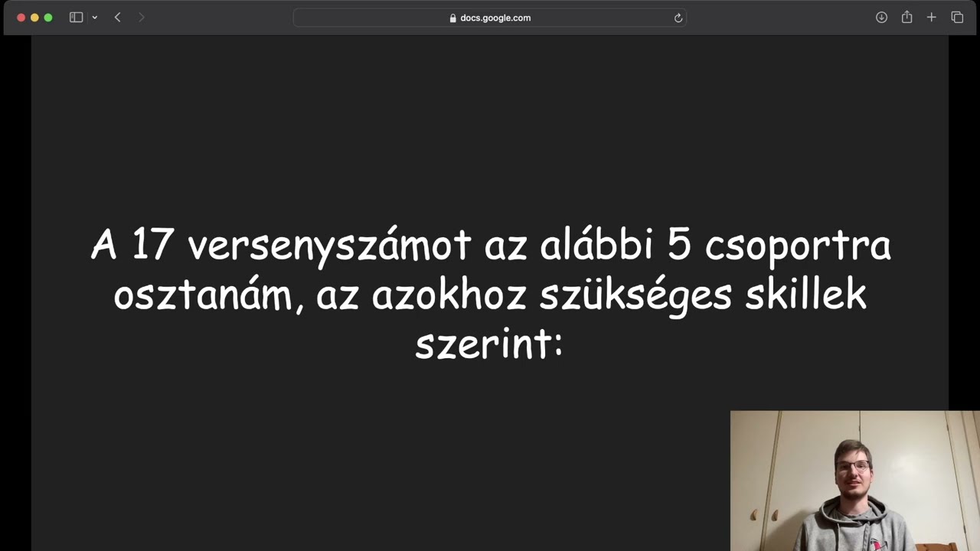This screenshot has width=980, height=551.
Task: Reload the current page
Action: (678, 18)
